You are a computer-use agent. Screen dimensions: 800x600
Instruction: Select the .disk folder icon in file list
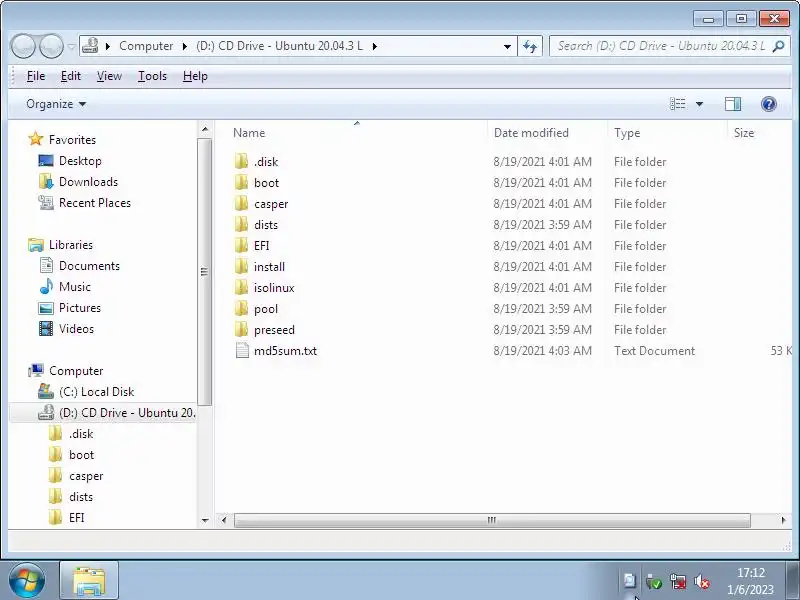[x=242, y=161]
